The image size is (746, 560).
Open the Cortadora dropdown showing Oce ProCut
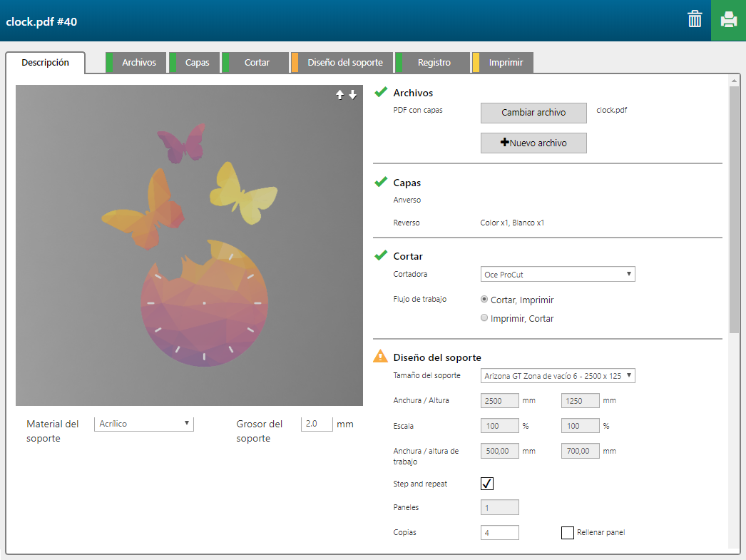[557, 275]
